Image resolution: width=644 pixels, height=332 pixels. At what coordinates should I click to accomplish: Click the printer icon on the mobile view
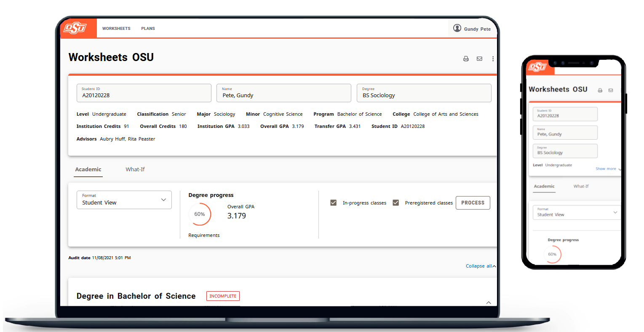[x=600, y=90]
